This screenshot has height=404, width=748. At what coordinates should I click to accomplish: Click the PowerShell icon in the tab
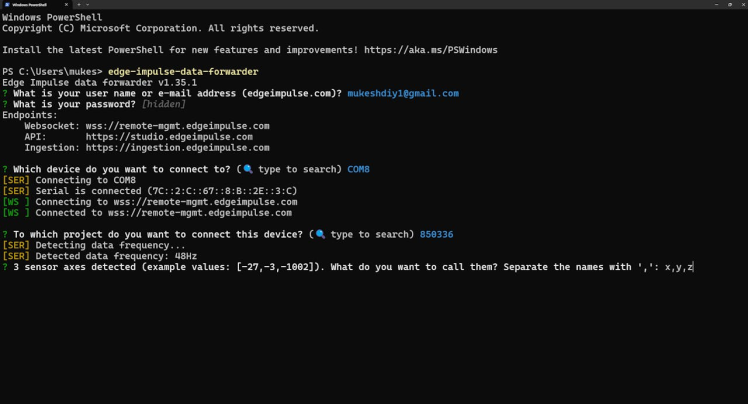(5, 5)
